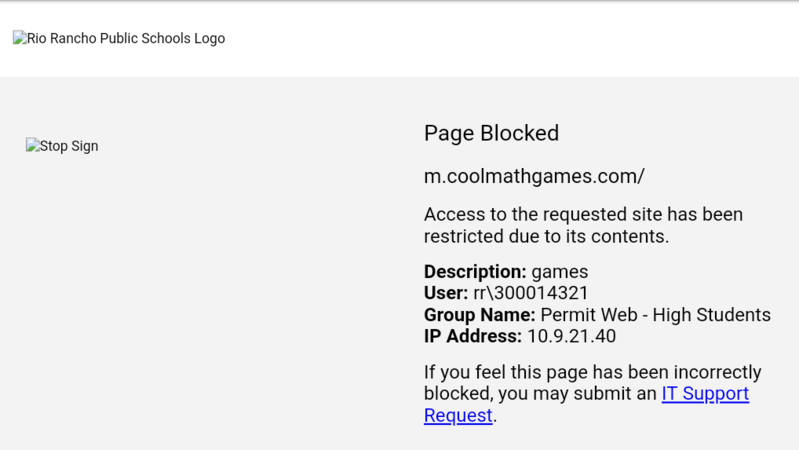
Task: Click the m.coolmathgames.com blocked URL text
Action: click(534, 176)
